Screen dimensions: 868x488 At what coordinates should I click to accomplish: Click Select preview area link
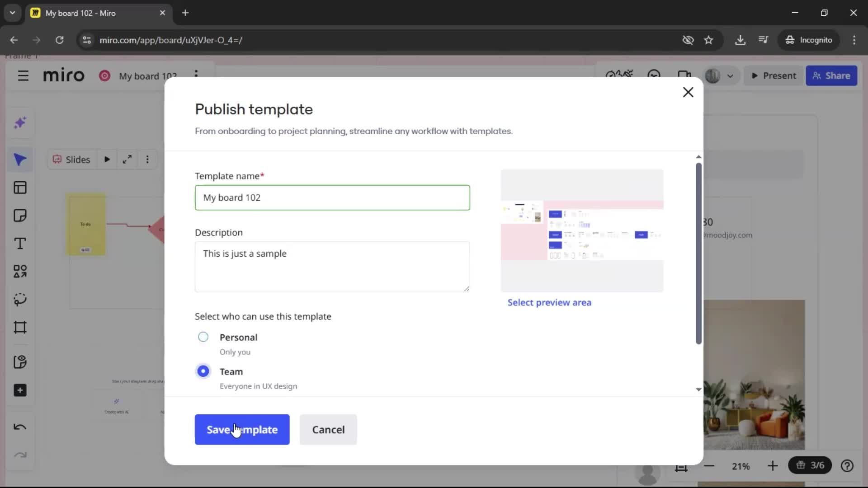click(x=549, y=303)
